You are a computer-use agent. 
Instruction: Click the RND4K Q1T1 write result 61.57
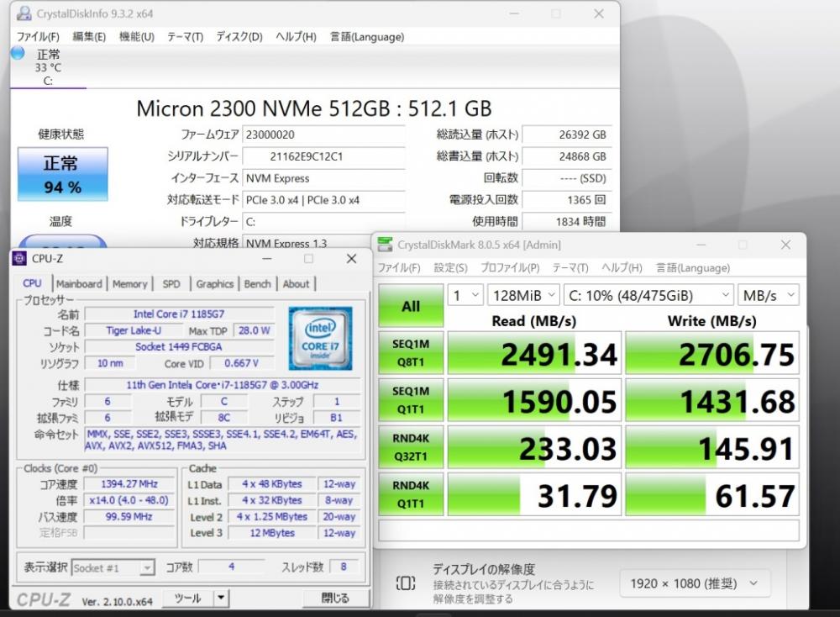click(x=712, y=495)
